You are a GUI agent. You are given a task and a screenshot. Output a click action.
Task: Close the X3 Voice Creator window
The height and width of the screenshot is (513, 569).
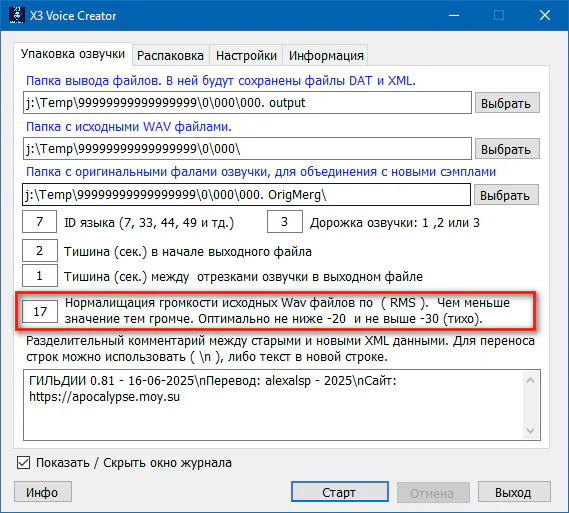click(x=545, y=16)
